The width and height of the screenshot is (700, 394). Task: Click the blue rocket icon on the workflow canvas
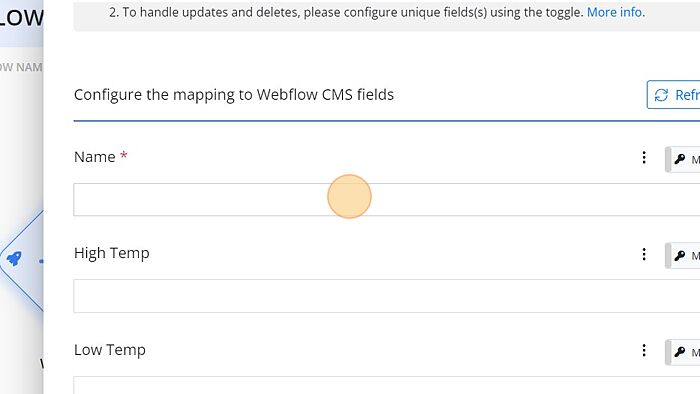click(14, 258)
